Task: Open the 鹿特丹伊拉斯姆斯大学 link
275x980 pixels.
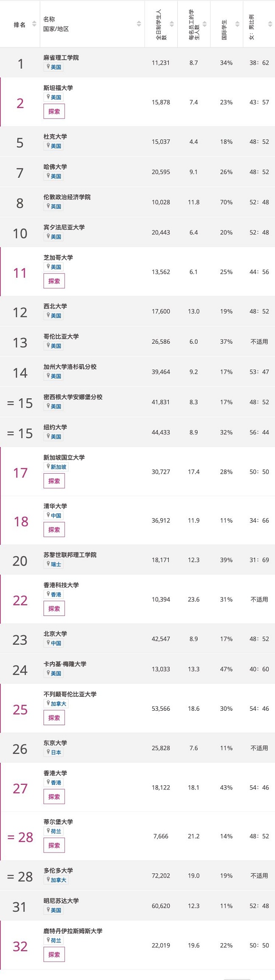Action: click(73, 931)
